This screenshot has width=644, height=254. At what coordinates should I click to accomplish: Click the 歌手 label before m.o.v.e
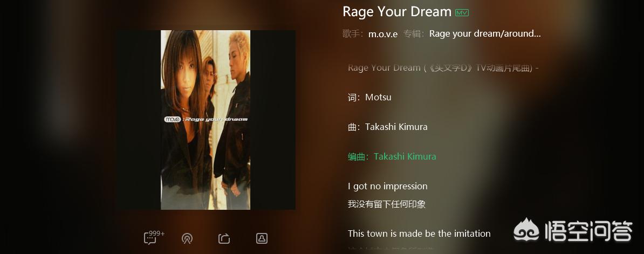[353, 34]
